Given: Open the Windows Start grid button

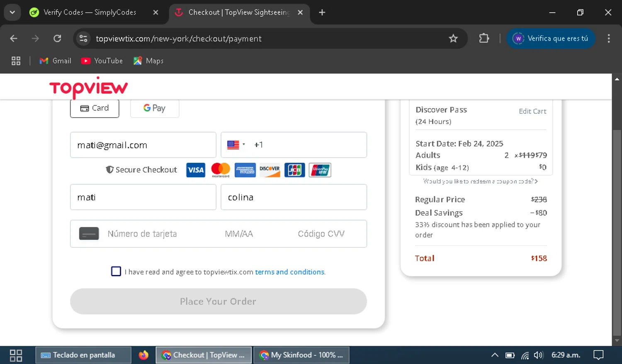Looking at the screenshot, I should (16, 355).
